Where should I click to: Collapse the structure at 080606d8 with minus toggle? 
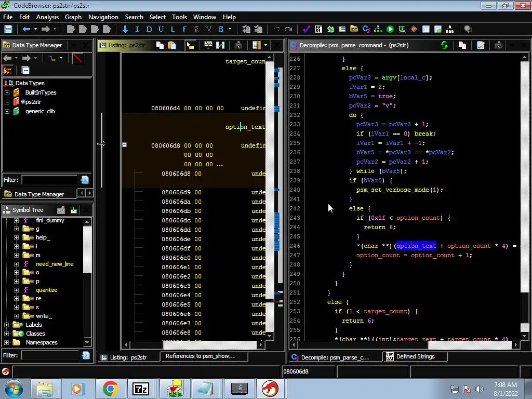point(125,145)
